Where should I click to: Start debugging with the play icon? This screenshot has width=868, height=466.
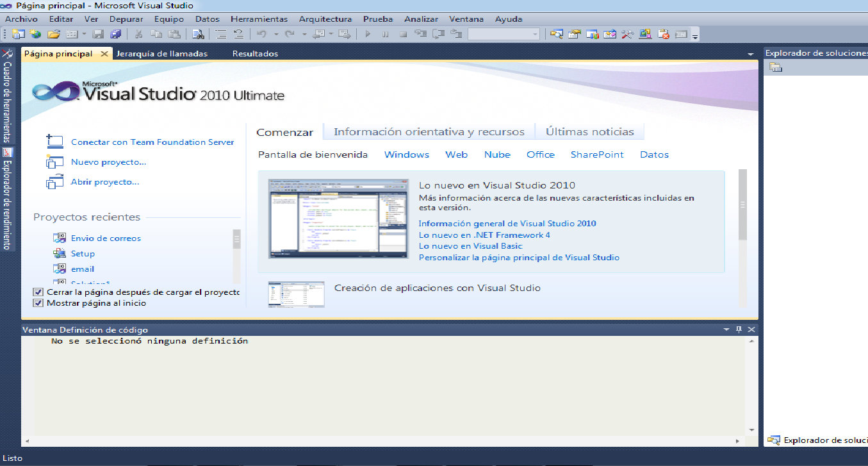click(x=367, y=33)
